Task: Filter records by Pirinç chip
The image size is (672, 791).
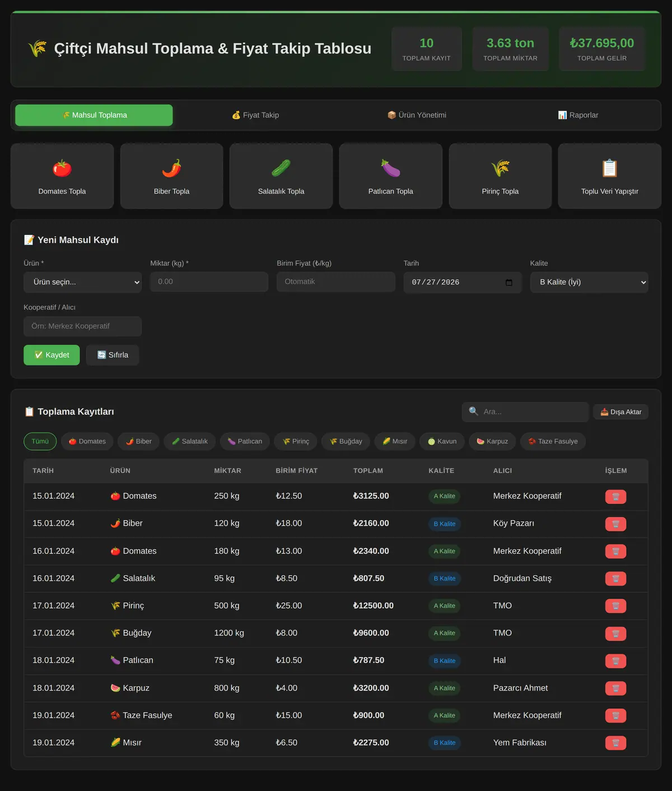Action: [x=296, y=441]
